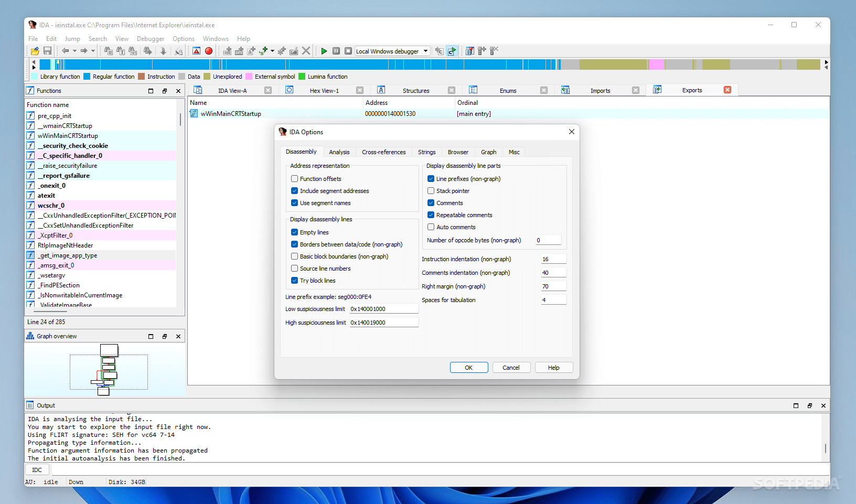856x504 pixels.
Task: Click the Stop process toolbar icon
Action: (348, 51)
